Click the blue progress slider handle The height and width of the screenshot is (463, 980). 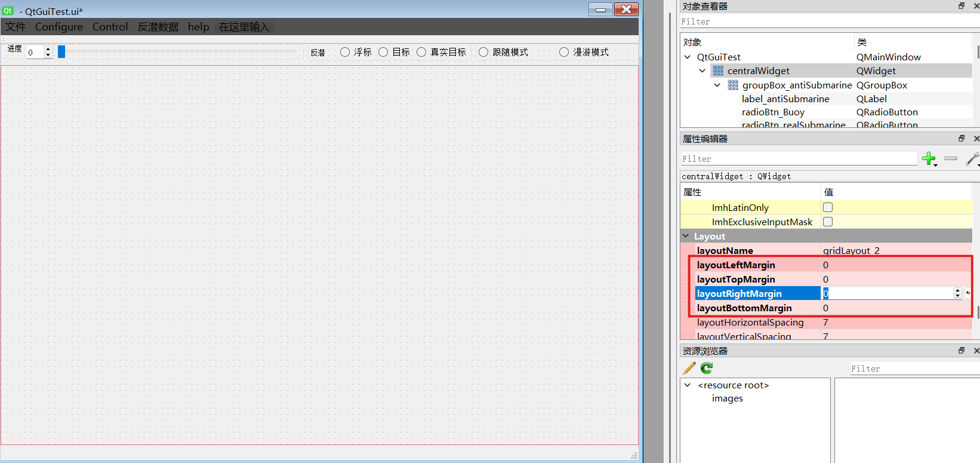click(x=61, y=52)
